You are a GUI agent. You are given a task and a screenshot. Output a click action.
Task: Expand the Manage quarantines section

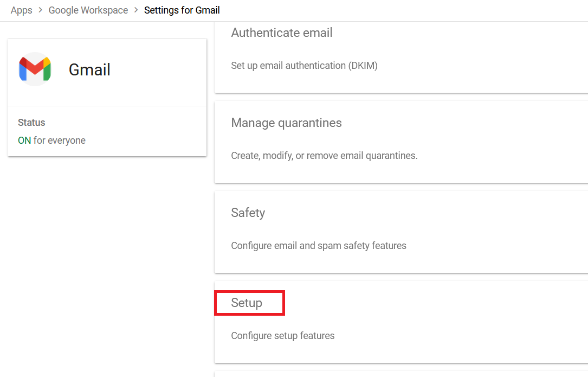(286, 123)
